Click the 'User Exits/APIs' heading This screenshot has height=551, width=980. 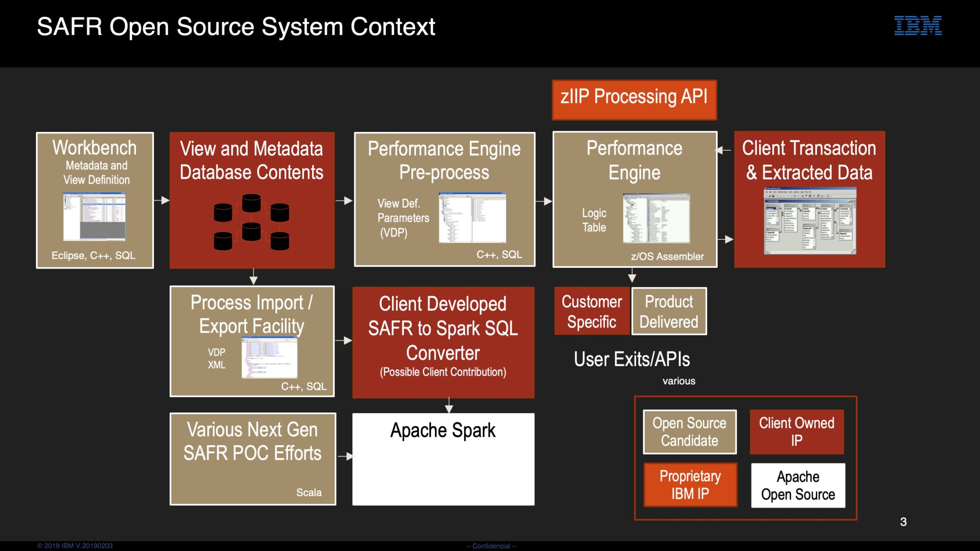[632, 359]
